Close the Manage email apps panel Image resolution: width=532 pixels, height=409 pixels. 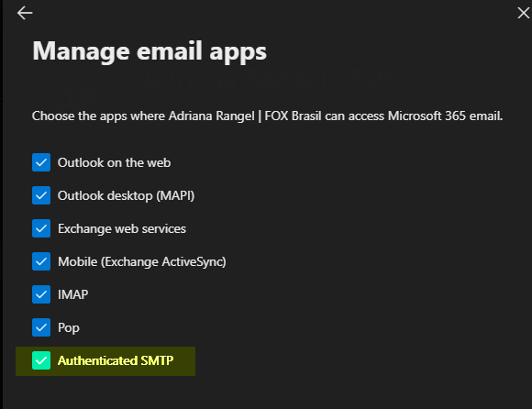point(524,13)
